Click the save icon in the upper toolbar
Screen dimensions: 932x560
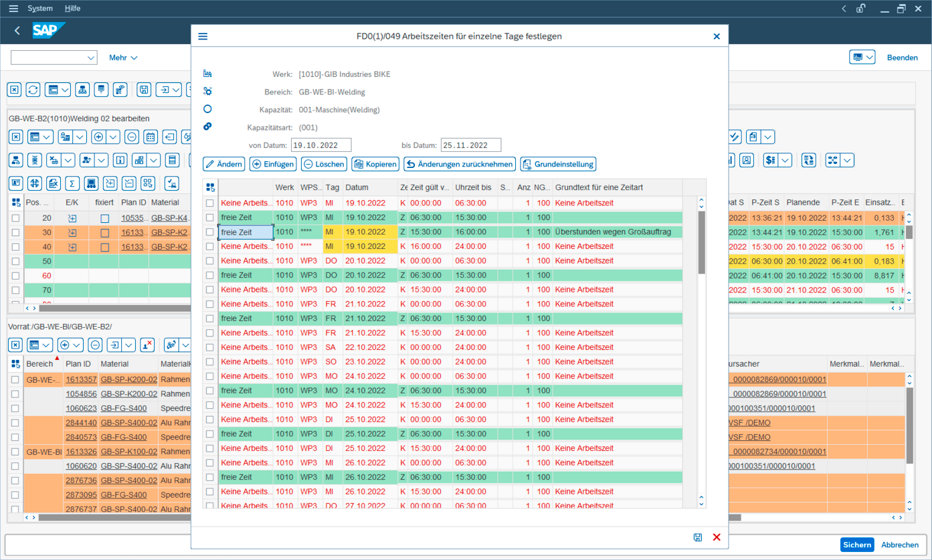[x=144, y=89]
